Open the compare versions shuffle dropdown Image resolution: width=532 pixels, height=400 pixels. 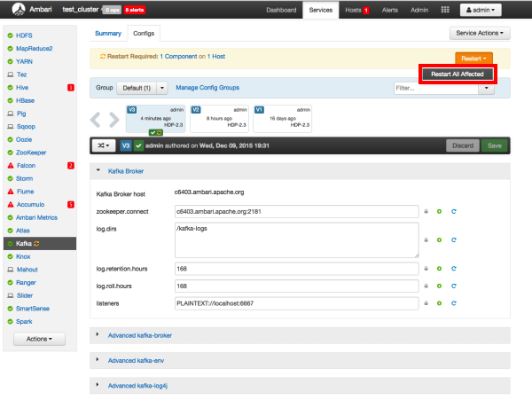[x=104, y=145]
